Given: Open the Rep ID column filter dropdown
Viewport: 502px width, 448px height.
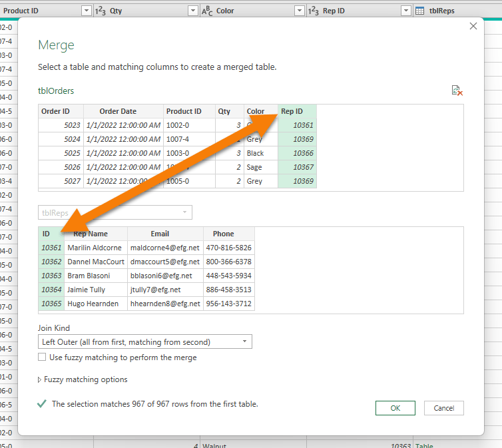Looking at the screenshot, I should pyautogui.click(x=405, y=11).
